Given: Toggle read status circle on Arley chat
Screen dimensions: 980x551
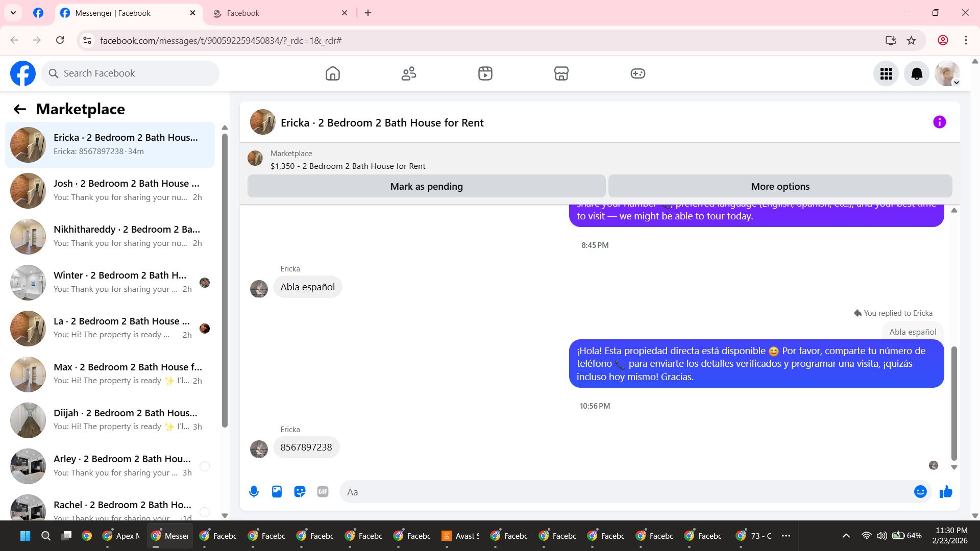Looking at the screenshot, I should tap(205, 466).
